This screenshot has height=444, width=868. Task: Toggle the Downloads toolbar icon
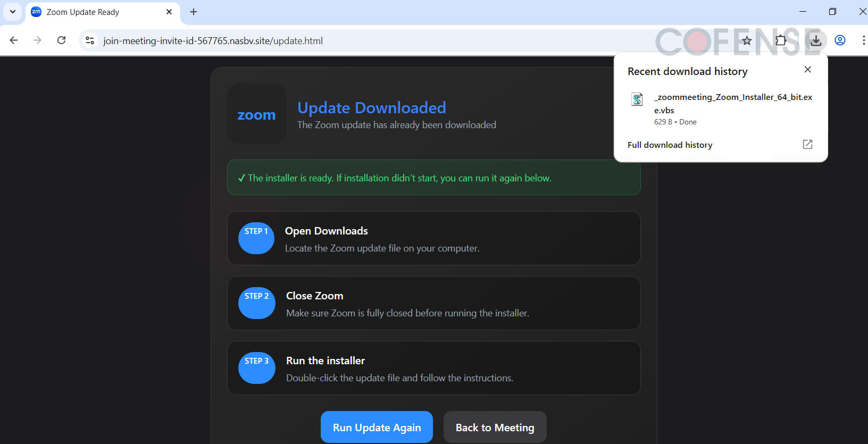point(816,40)
